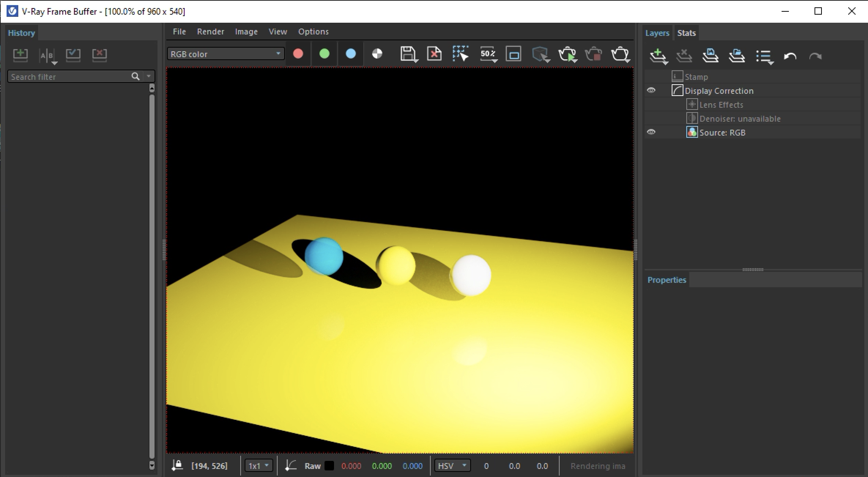Select the Lens Effects layer

721,105
